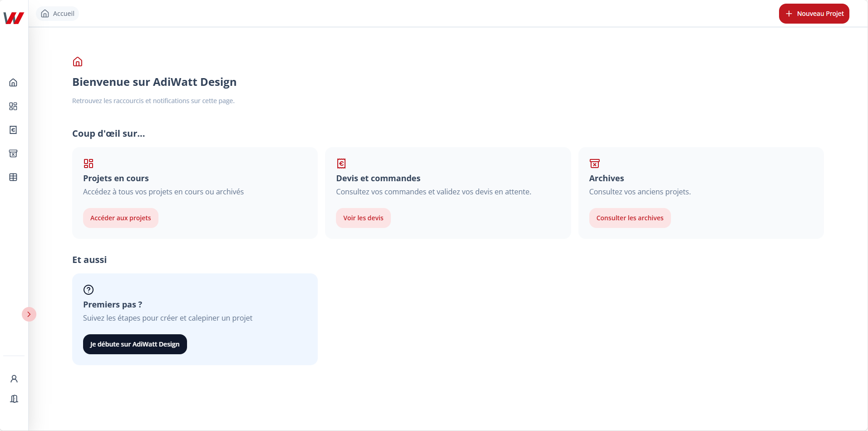Click the question mark help icon
The height and width of the screenshot is (431, 868).
[89, 290]
